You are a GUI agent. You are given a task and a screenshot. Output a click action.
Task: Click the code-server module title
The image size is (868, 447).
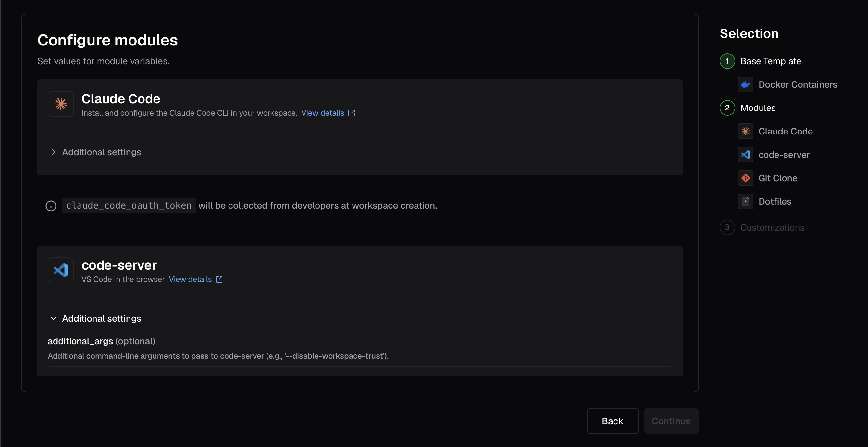(119, 265)
